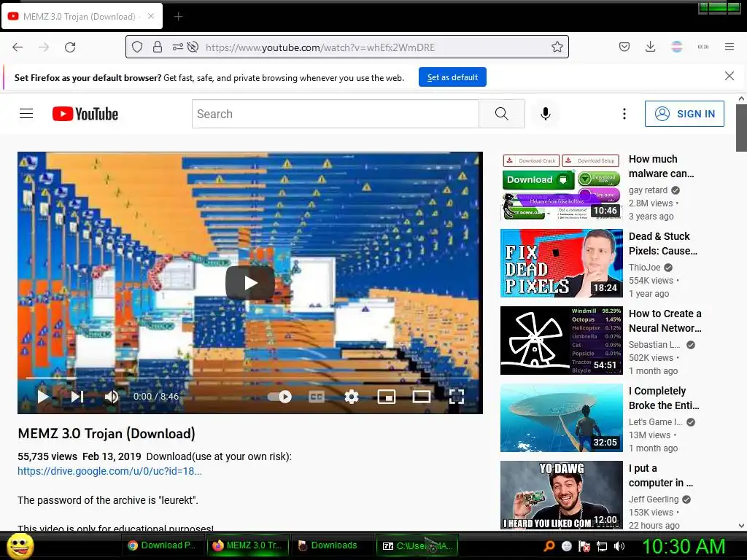747x560 pixels.
Task: Open the site permissions icon in address bar
Action: point(178,47)
